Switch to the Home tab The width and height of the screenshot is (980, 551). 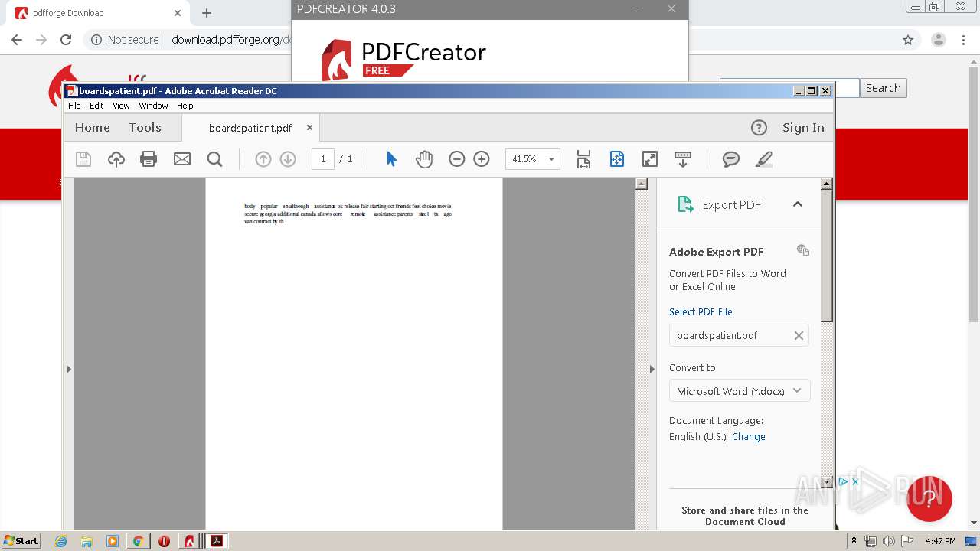(93, 128)
